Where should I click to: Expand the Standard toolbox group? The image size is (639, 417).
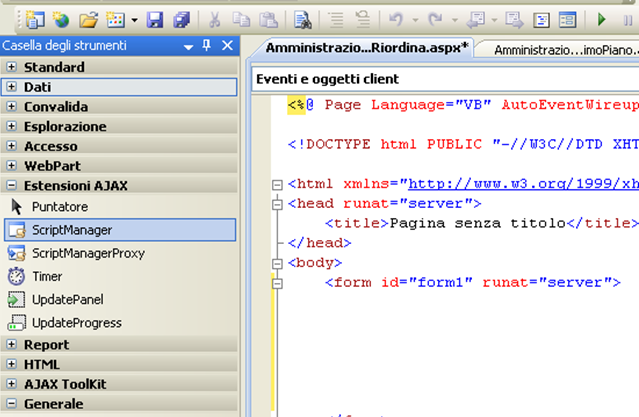(11, 67)
